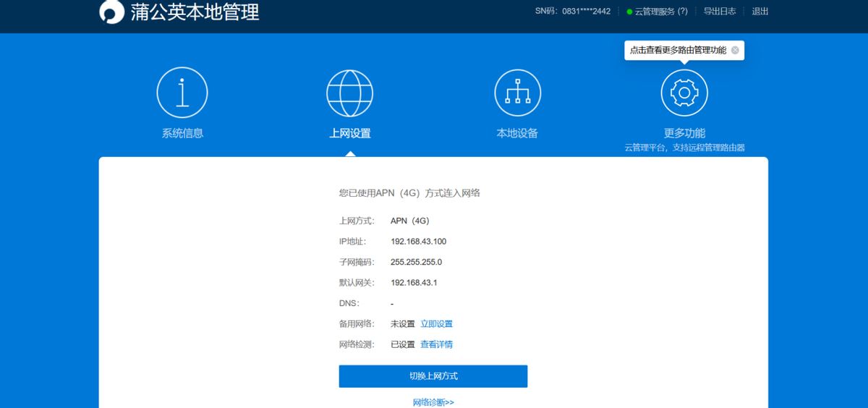
Task: Switch to the 系统信息 tab label
Action: 182,133
